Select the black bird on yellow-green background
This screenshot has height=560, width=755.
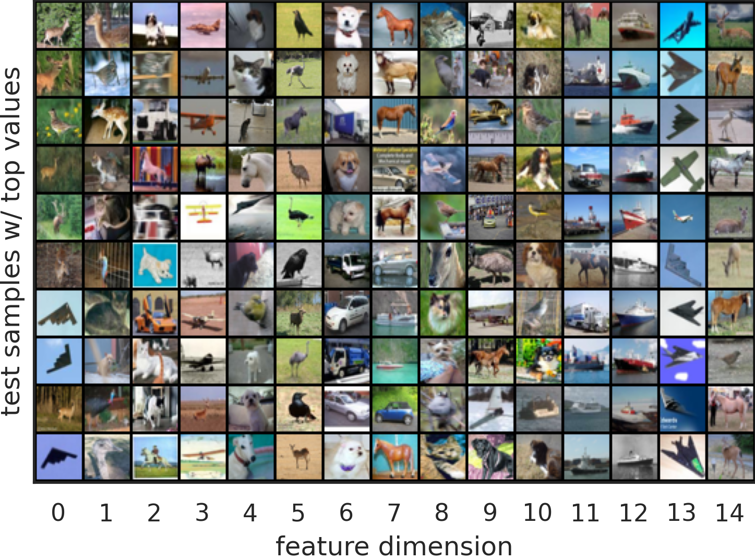pos(299,25)
